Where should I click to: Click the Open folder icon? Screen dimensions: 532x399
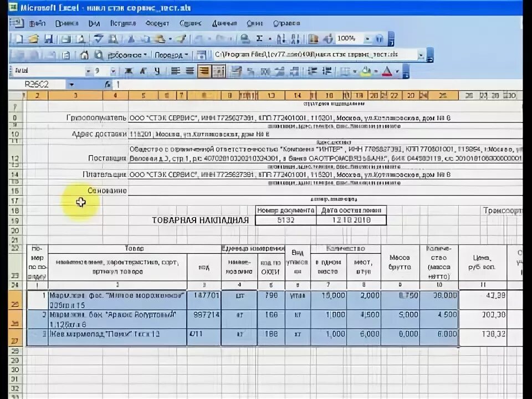34,39
